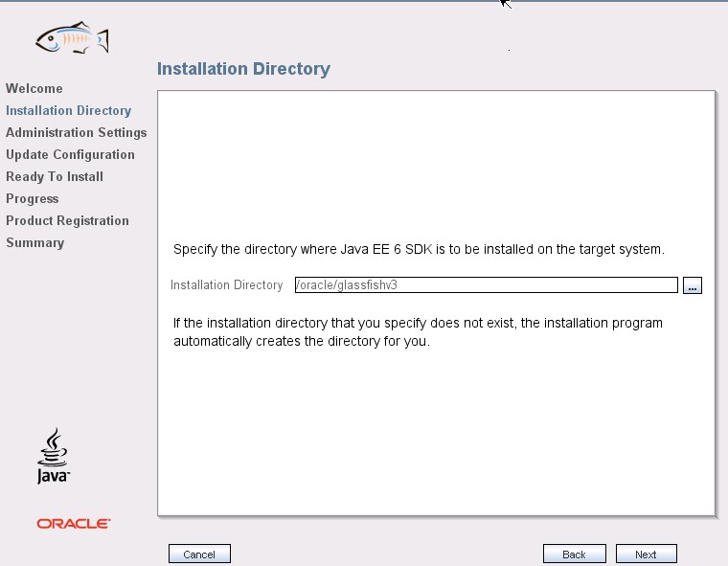
Task: Click the Java coffee cup logo
Action: (x=53, y=456)
